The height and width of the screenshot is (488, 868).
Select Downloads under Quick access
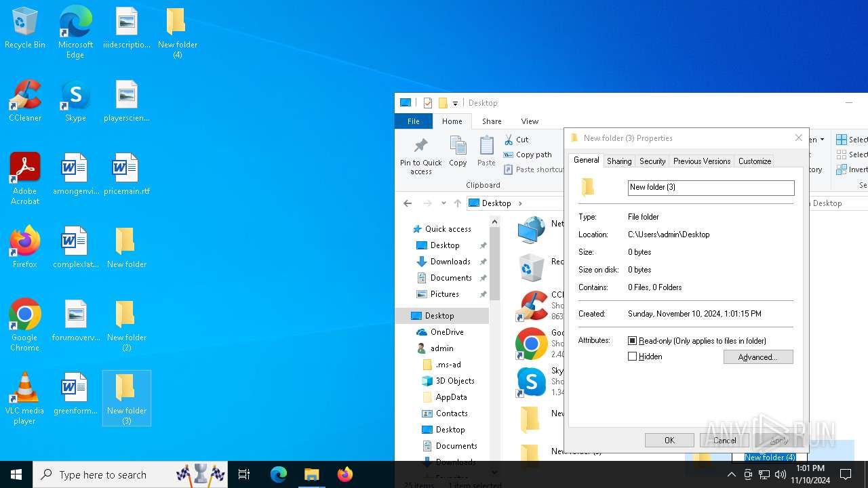pos(450,262)
